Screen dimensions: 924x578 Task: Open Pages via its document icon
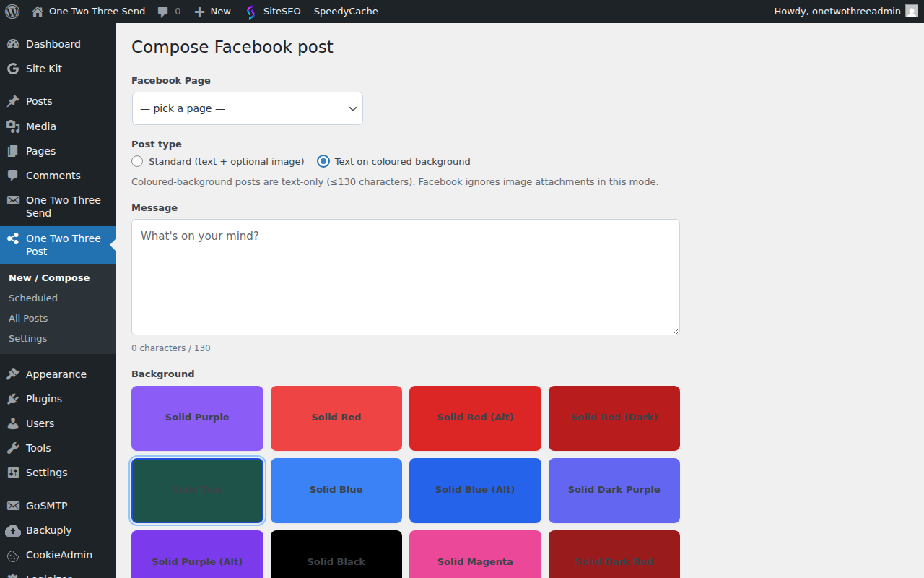pos(13,151)
